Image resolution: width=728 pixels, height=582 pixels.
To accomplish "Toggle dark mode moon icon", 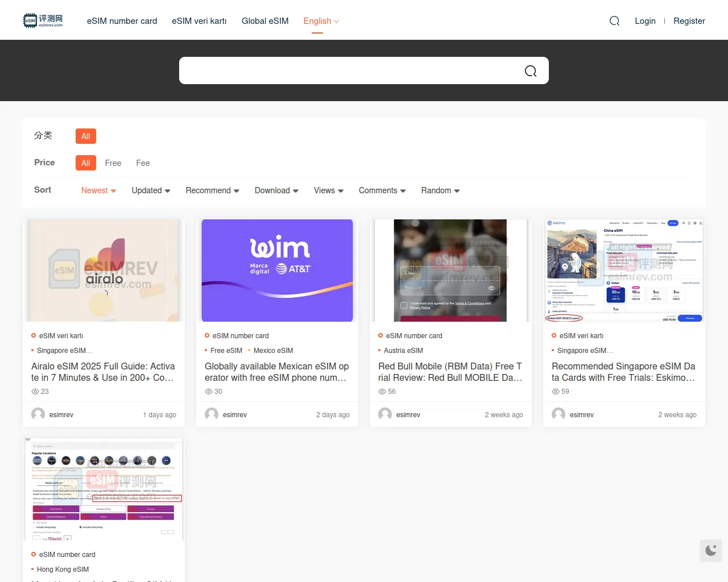I will (x=711, y=550).
